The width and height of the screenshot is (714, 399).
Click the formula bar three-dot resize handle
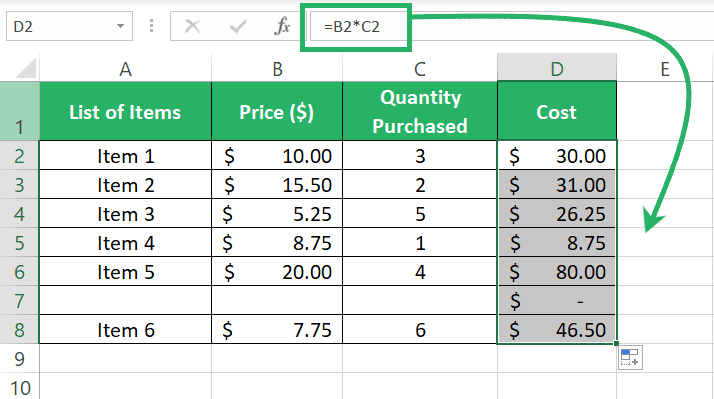click(x=151, y=26)
